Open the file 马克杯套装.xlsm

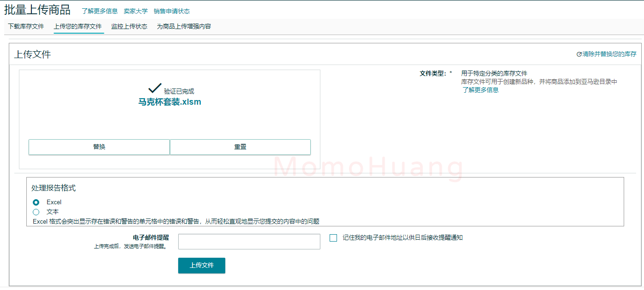coord(170,102)
